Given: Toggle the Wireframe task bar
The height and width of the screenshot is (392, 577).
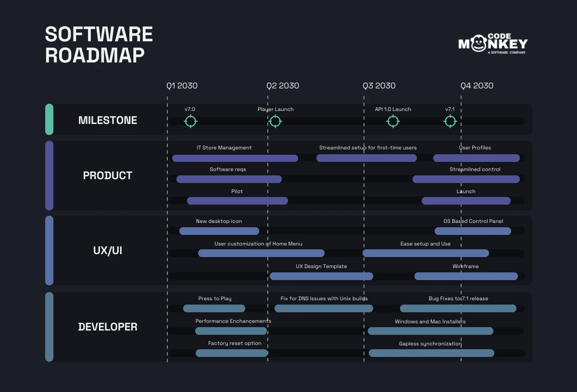Looking at the screenshot, I should [x=465, y=276].
